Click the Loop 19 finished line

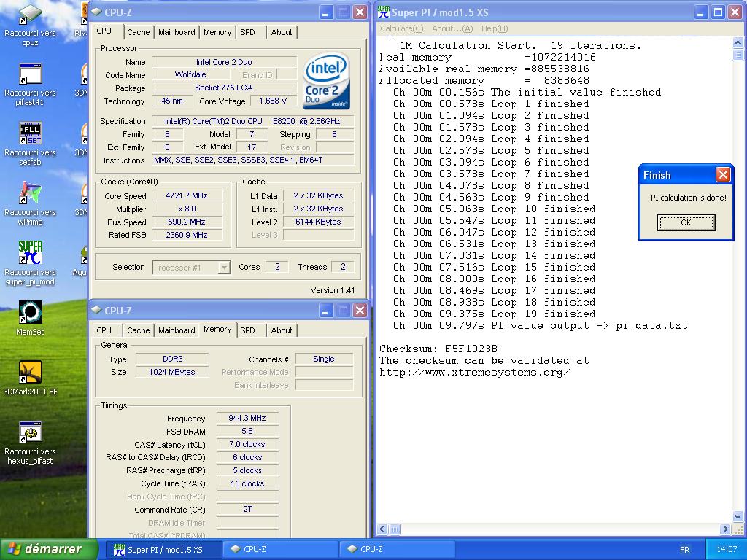pos(494,314)
